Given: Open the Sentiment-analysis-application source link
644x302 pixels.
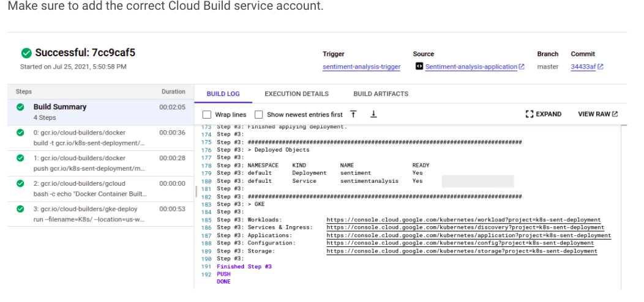Looking at the screenshot, I should click(x=471, y=67).
